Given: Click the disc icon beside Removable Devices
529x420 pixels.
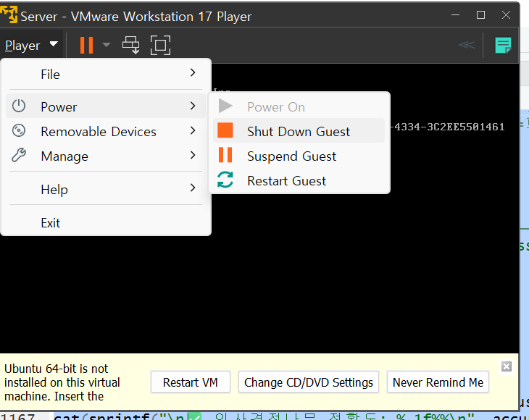Looking at the screenshot, I should tap(19, 130).
